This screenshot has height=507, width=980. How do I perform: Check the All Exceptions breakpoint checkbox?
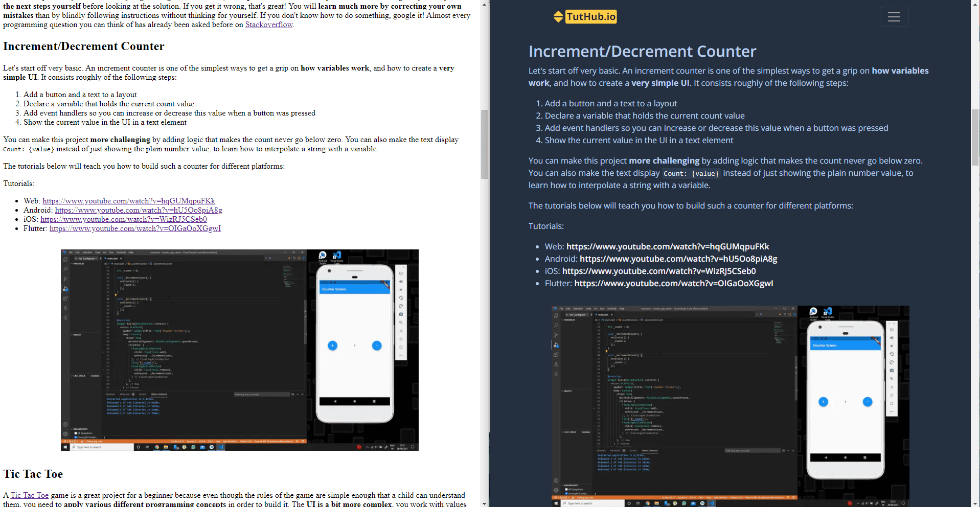pyautogui.click(x=76, y=433)
